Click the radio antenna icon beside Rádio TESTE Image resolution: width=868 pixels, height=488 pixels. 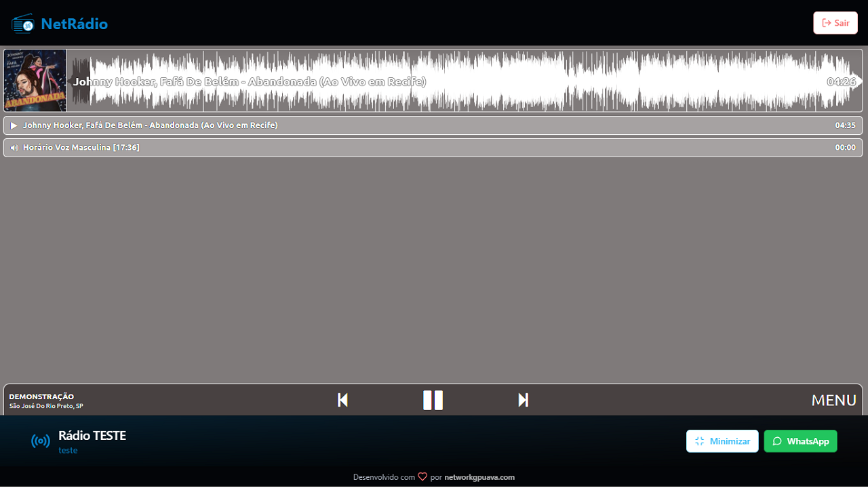coord(40,441)
